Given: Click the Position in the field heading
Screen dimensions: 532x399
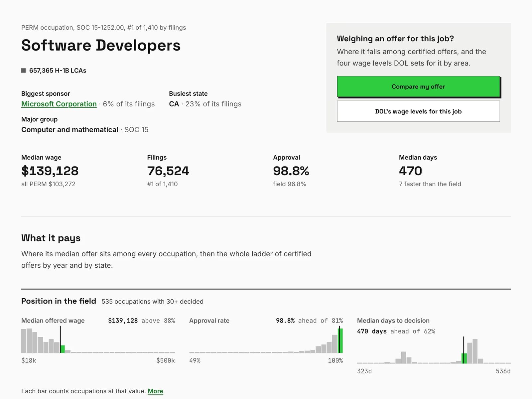Looking at the screenshot, I should (x=59, y=301).
